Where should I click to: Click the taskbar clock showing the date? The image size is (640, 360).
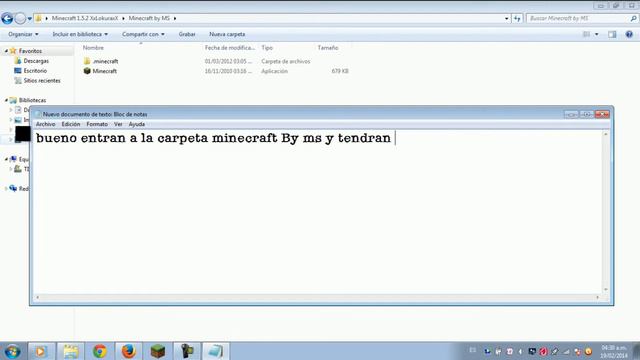613,351
